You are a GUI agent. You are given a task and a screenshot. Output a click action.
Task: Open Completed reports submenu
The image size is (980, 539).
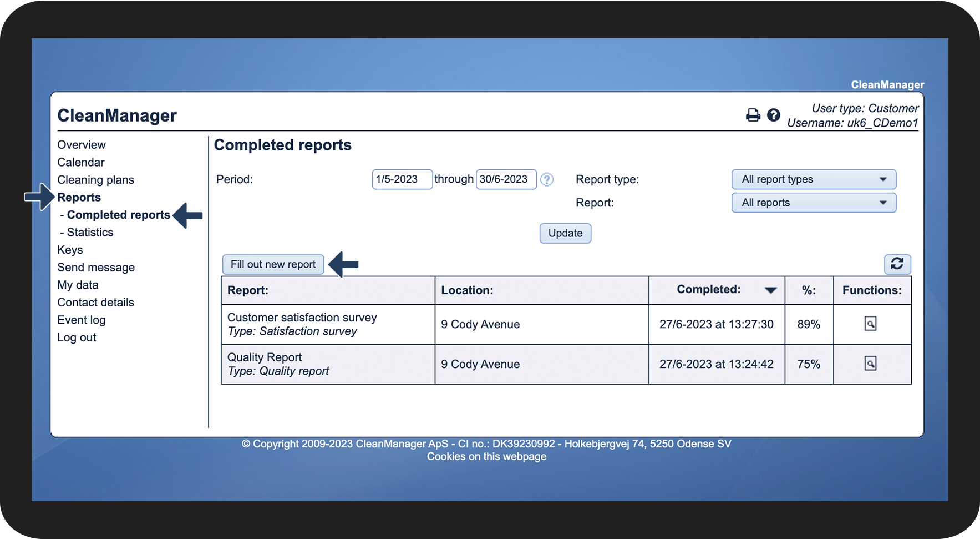[x=119, y=215]
